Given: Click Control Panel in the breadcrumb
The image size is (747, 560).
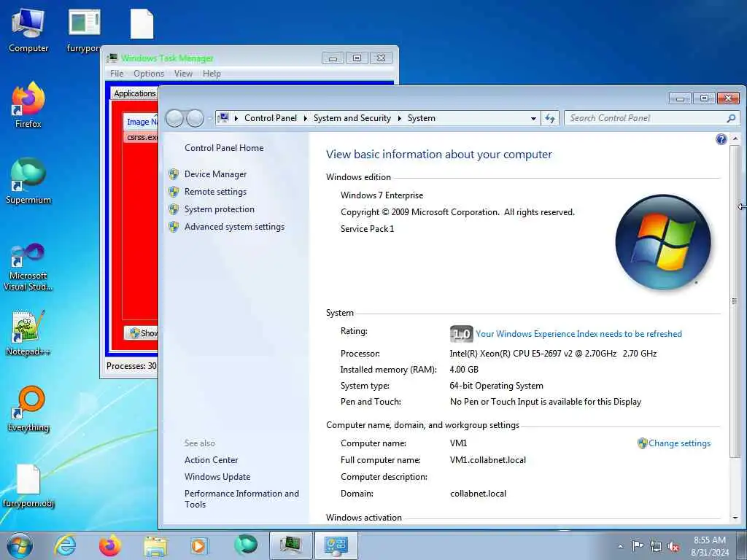Looking at the screenshot, I should (x=271, y=118).
